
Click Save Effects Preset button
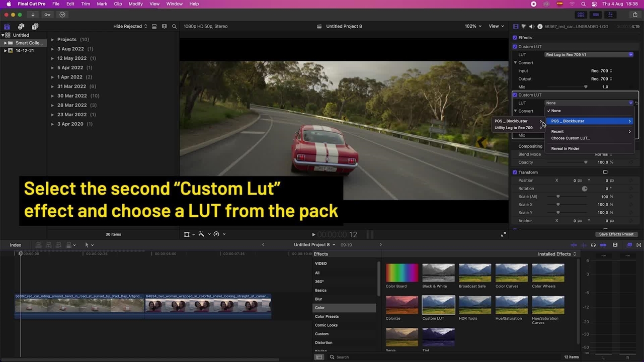click(616, 234)
